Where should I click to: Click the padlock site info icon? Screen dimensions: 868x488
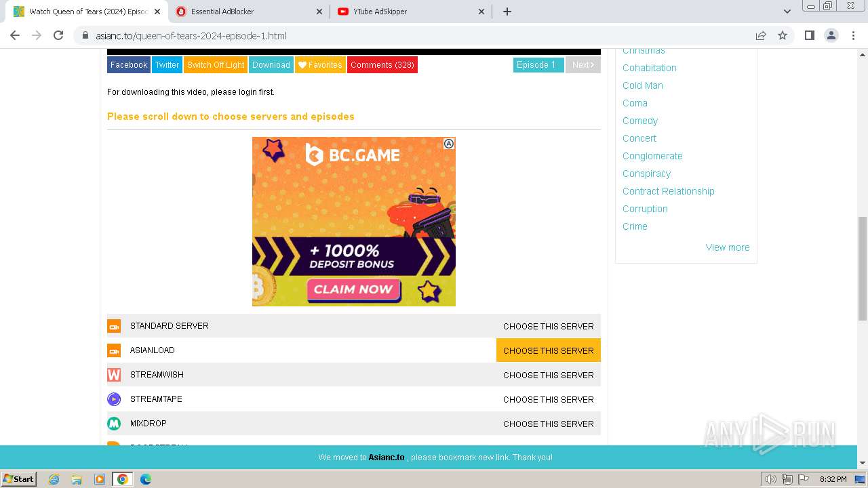pos(85,35)
